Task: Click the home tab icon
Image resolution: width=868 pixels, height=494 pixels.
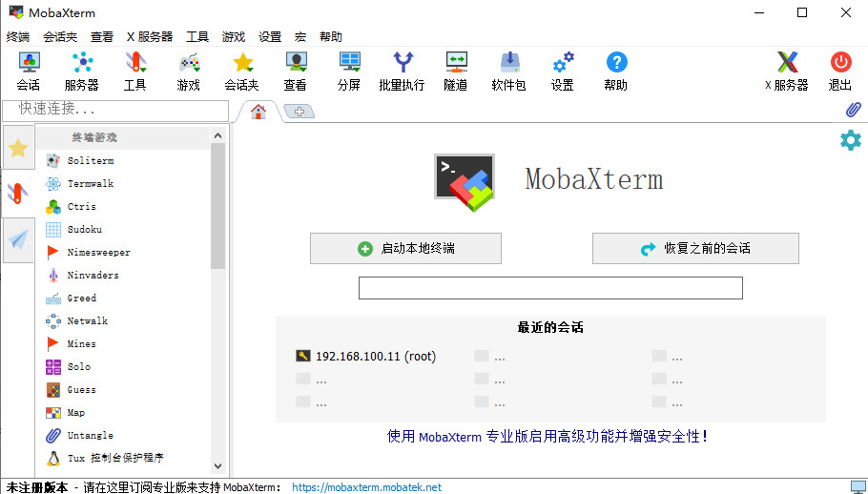Action: pyautogui.click(x=258, y=112)
